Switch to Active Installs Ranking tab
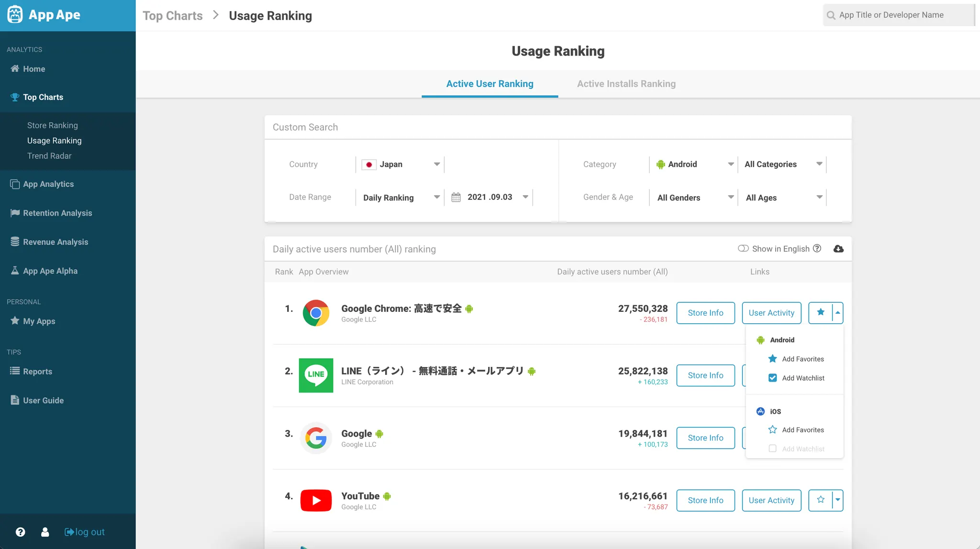Viewport: 980px width, 549px height. click(626, 84)
